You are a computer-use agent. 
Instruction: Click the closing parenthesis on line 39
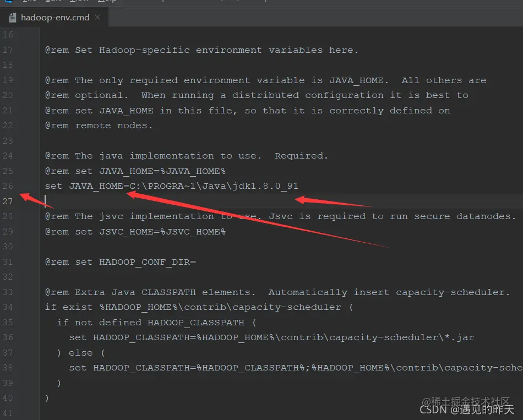[59, 383]
